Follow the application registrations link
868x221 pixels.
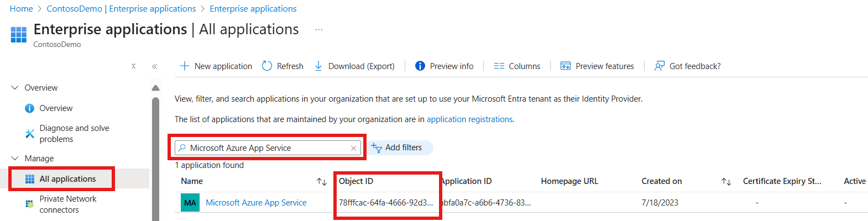(469, 119)
